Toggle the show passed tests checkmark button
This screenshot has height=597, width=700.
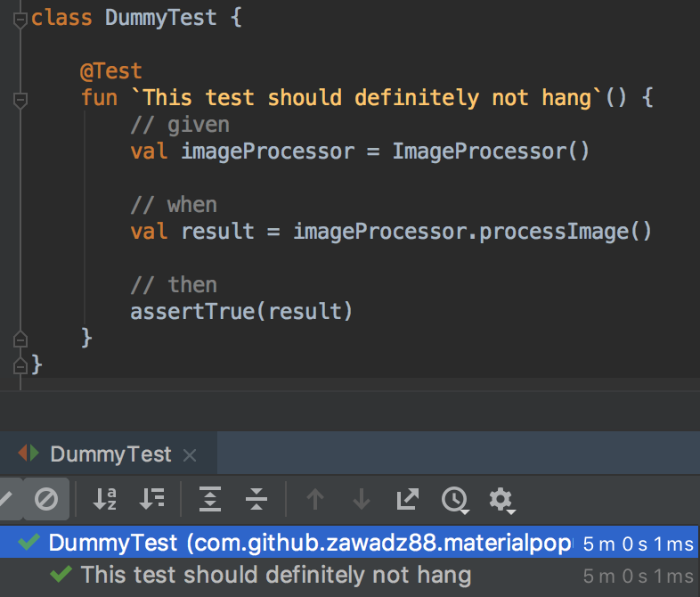coord(9,499)
